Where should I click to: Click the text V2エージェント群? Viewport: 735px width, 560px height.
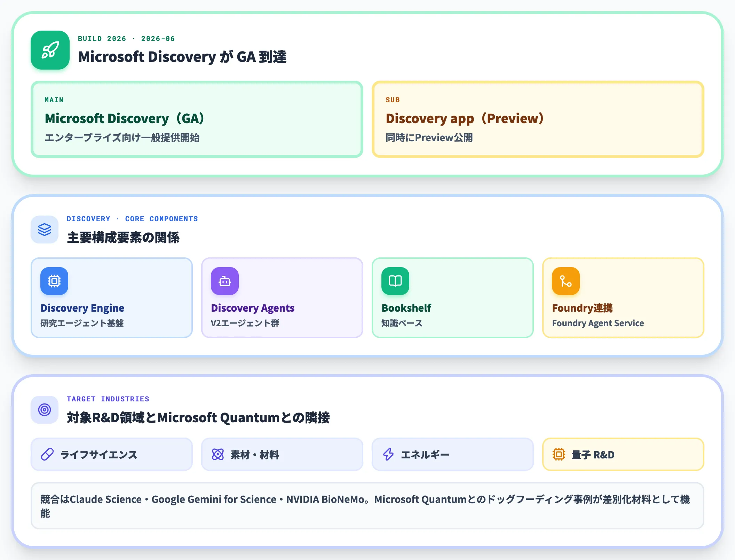[x=245, y=323]
